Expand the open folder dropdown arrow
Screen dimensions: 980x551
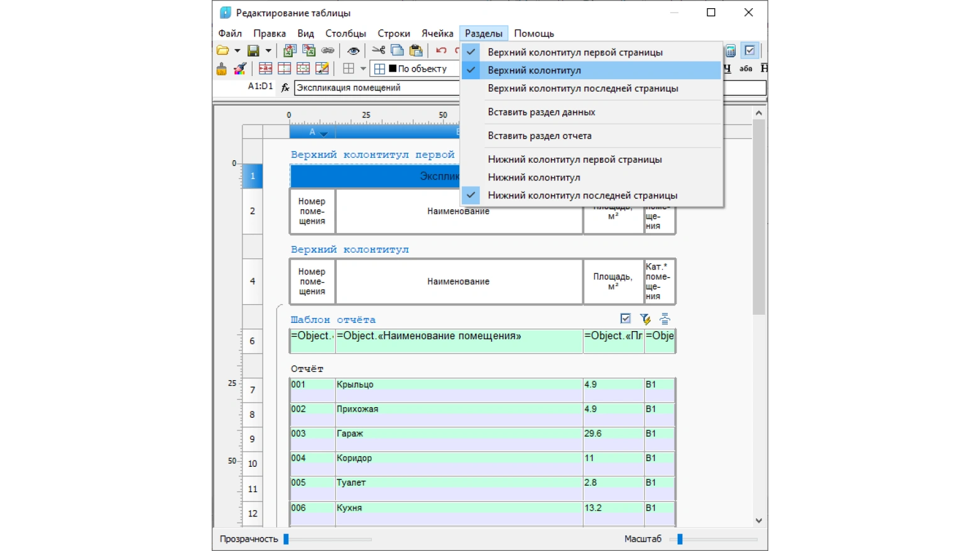237,51
